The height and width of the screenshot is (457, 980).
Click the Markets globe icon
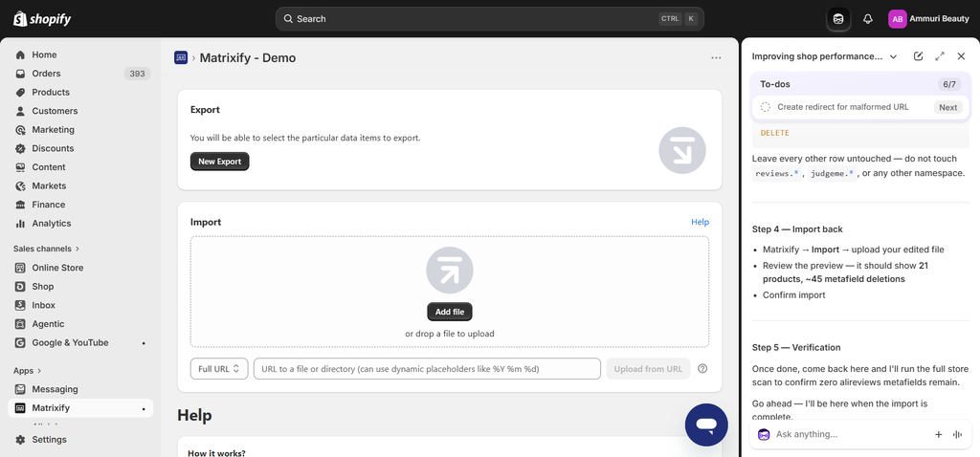click(21, 186)
